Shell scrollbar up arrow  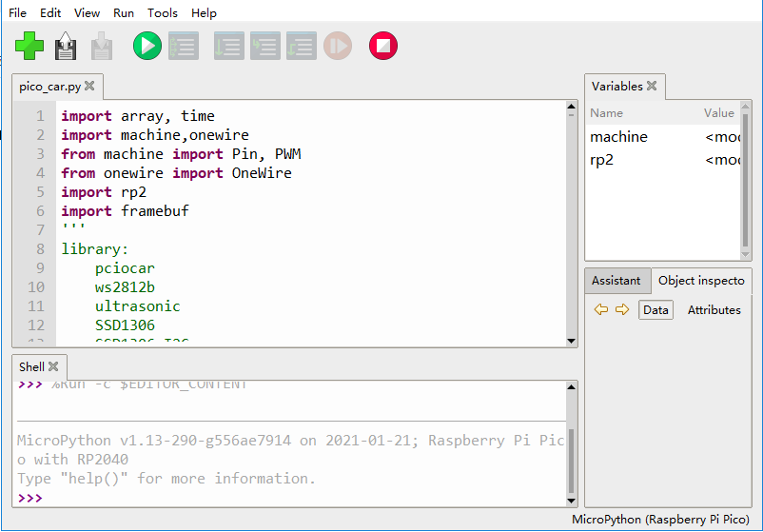point(571,387)
